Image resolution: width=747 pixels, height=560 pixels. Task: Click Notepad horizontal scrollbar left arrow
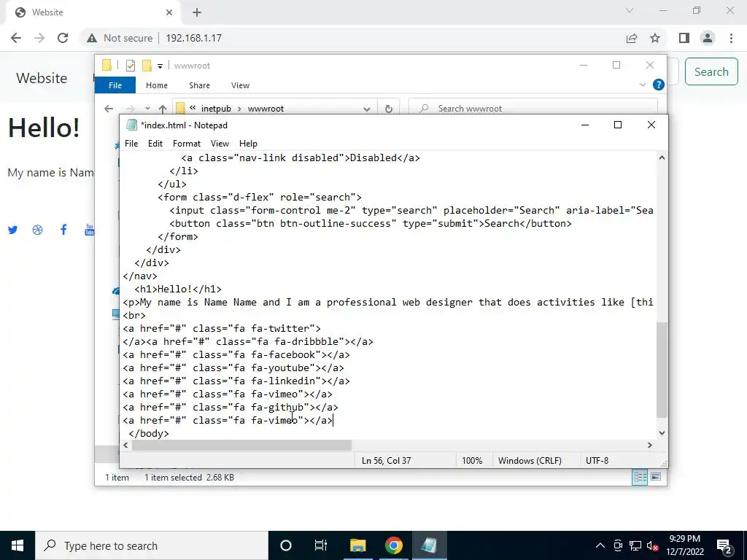[x=125, y=445]
